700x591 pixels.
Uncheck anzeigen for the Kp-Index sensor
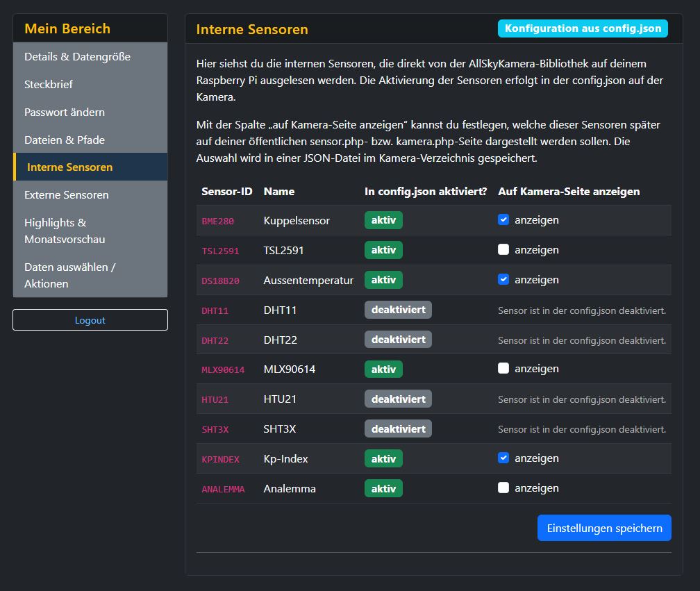[503, 458]
